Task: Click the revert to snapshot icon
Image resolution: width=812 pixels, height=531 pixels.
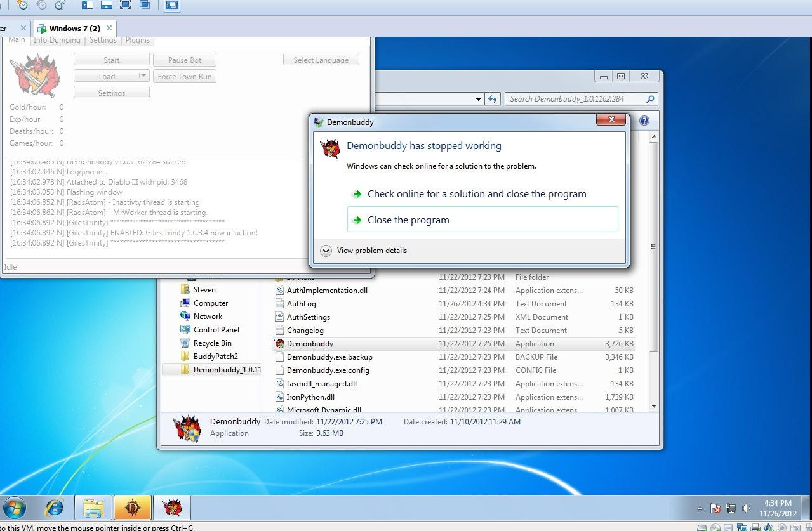Action: pos(41,5)
